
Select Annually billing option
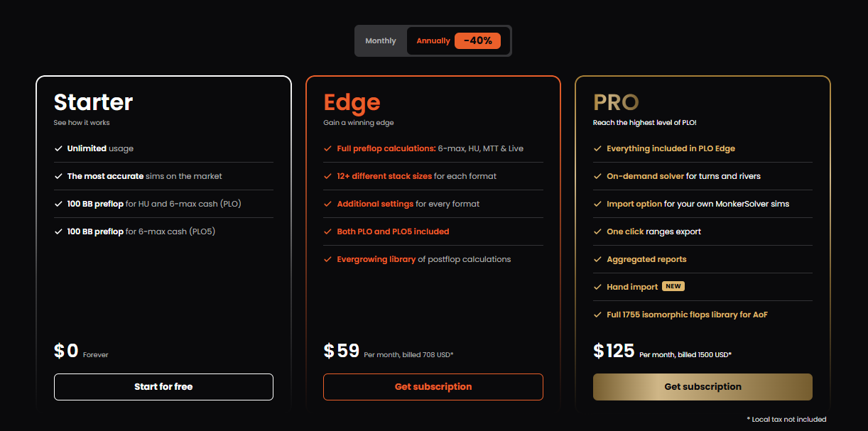point(433,41)
